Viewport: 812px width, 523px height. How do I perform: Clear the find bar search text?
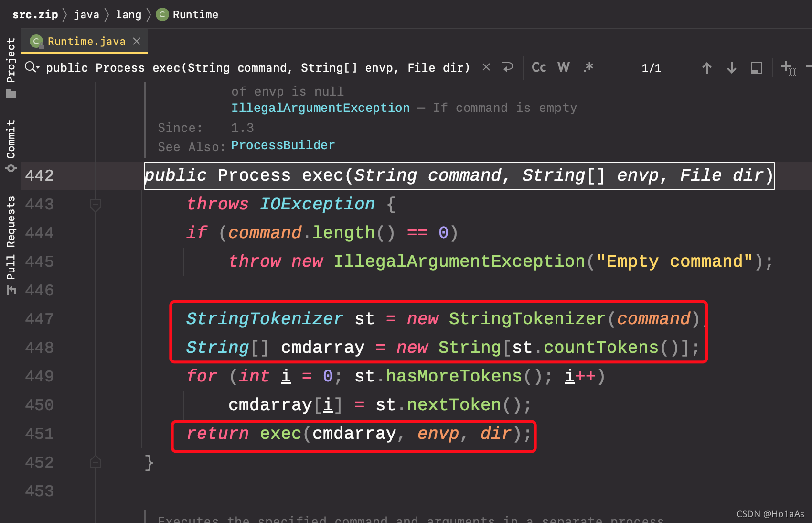coord(486,67)
